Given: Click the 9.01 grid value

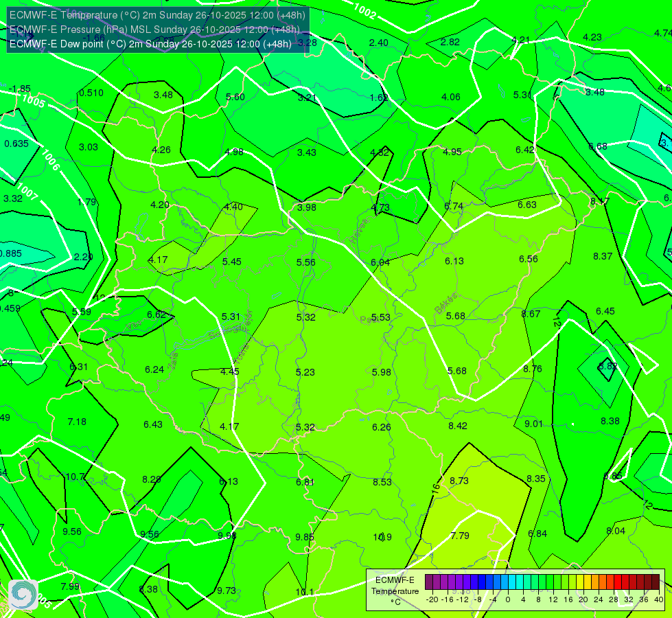Looking at the screenshot, I should pos(533,424).
